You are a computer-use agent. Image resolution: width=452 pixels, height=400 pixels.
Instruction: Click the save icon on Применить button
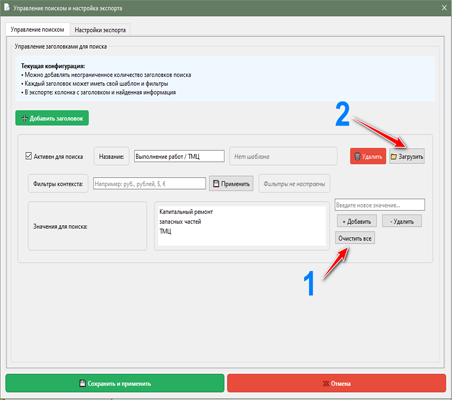pyautogui.click(x=216, y=184)
